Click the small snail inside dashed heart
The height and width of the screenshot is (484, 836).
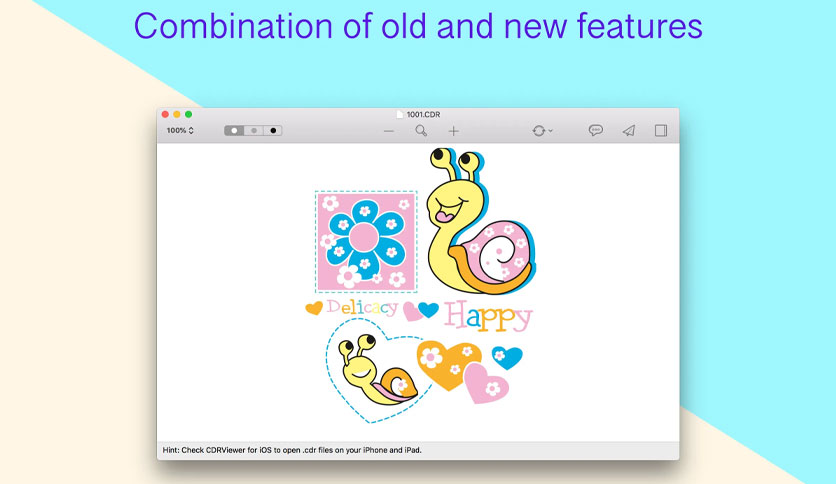(x=379, y=370)
